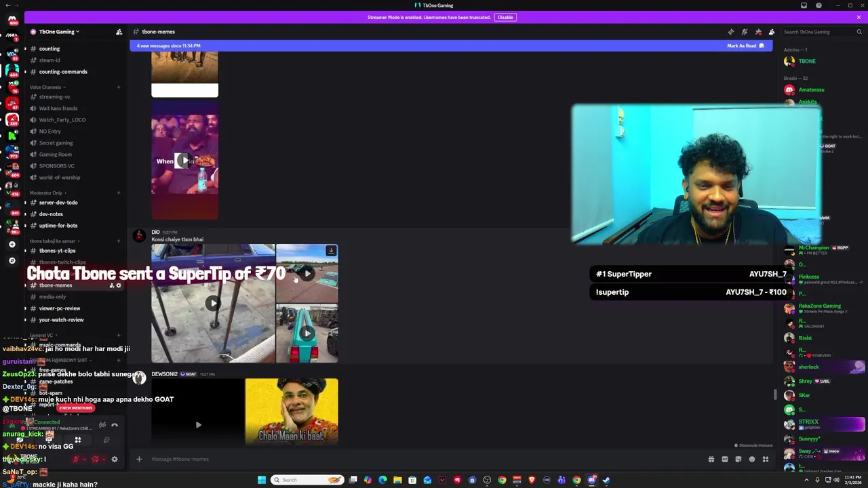Open Discord direct messages home icon

coord(12,19)
